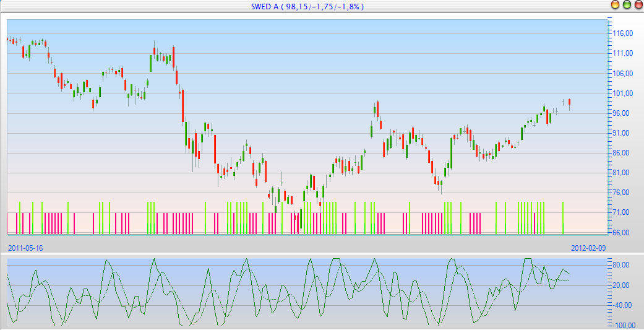Viewport: 644px width, 330px height.
Task: Click the green window button in title bar
Action: point(627,5)
